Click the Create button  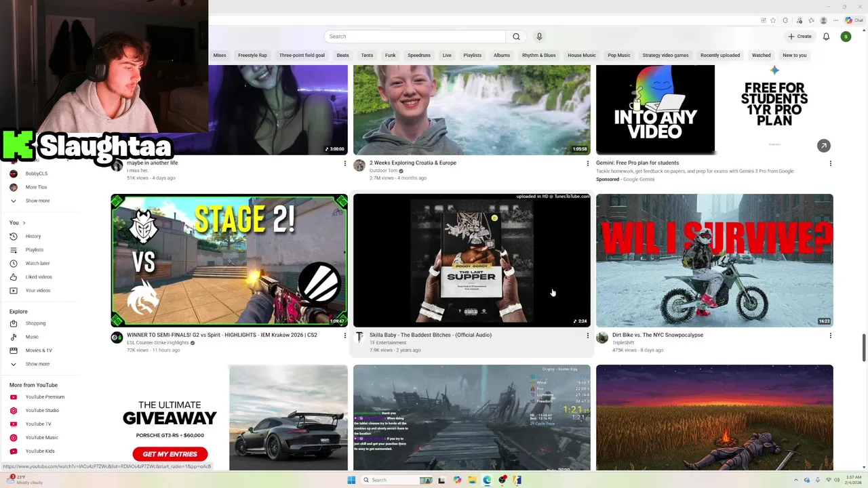pos(800,37)
